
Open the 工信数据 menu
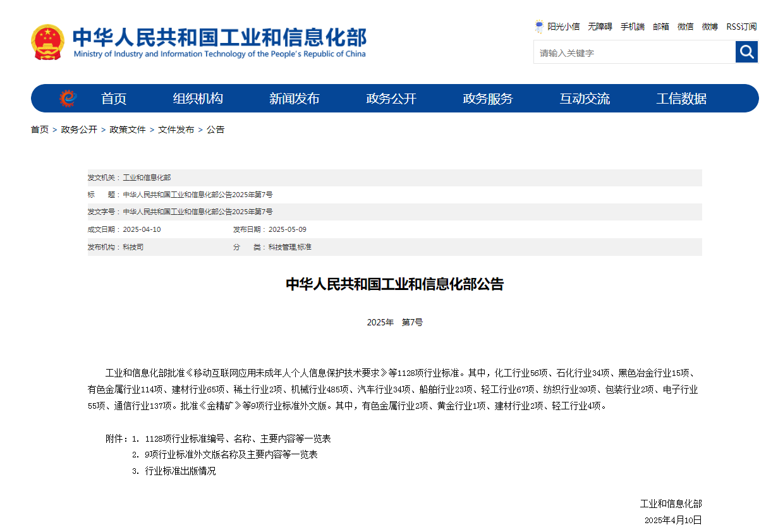tap(681, 99)
